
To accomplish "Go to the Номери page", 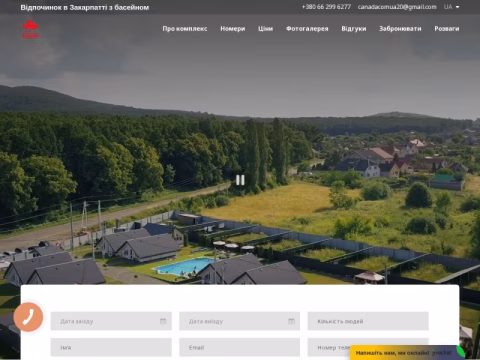I will click(x=233, y=29).
